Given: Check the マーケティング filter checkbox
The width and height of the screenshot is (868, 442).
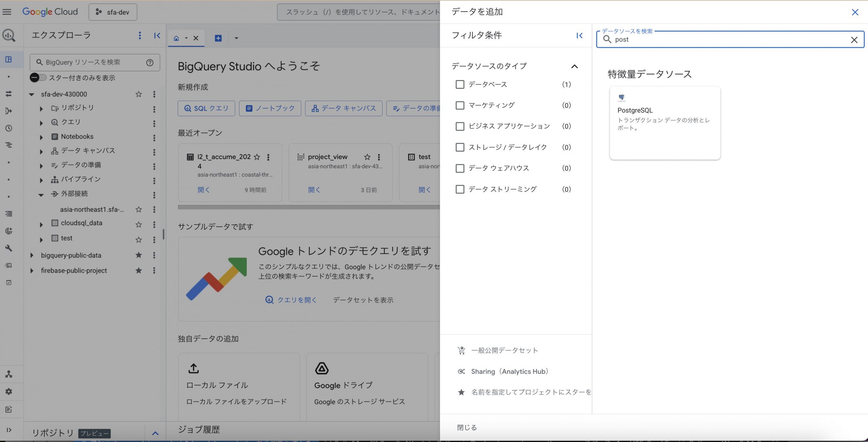Looking at the screenshot, I should point(460,105).
